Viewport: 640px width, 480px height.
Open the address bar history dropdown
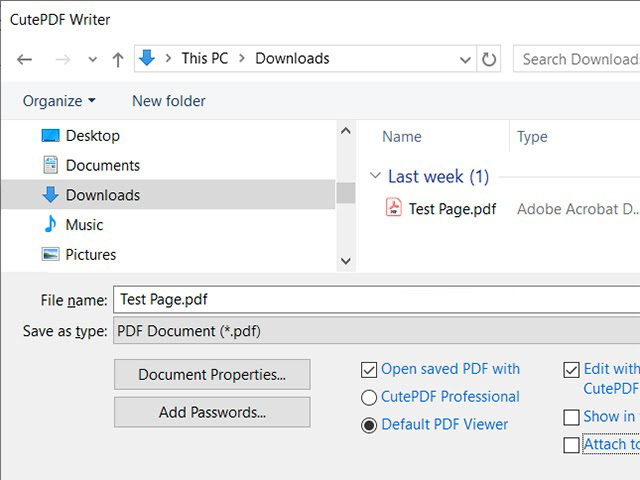465,60
